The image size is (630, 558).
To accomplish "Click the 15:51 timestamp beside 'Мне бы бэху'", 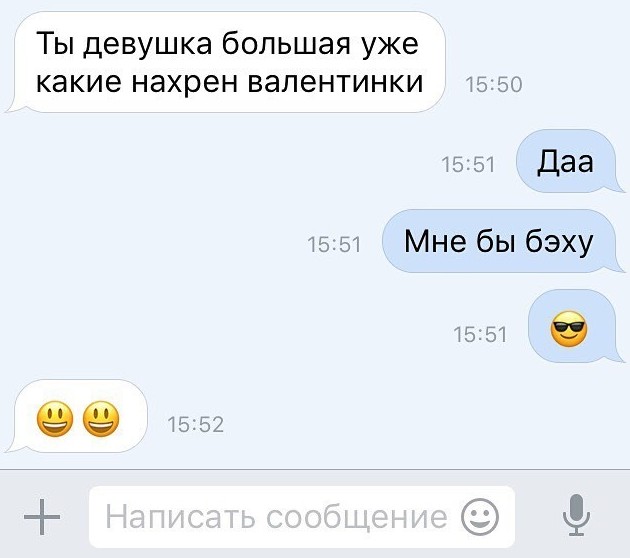I will pyautogui.click(x=334, y=245).
